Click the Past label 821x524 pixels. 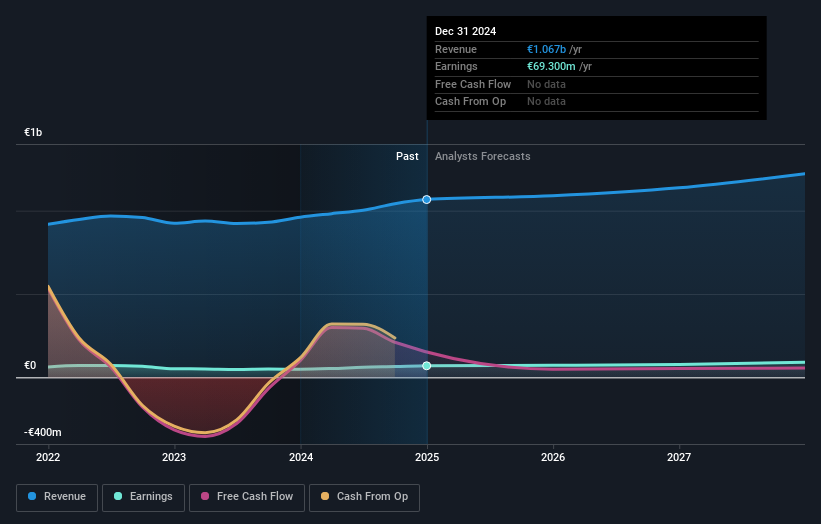407,157
